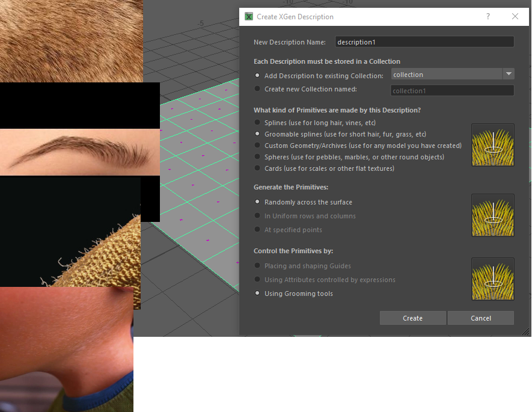Select Groomable splines for short hair
The width and height of the screenshot is (532, 412).
click(x=258, y=134)
